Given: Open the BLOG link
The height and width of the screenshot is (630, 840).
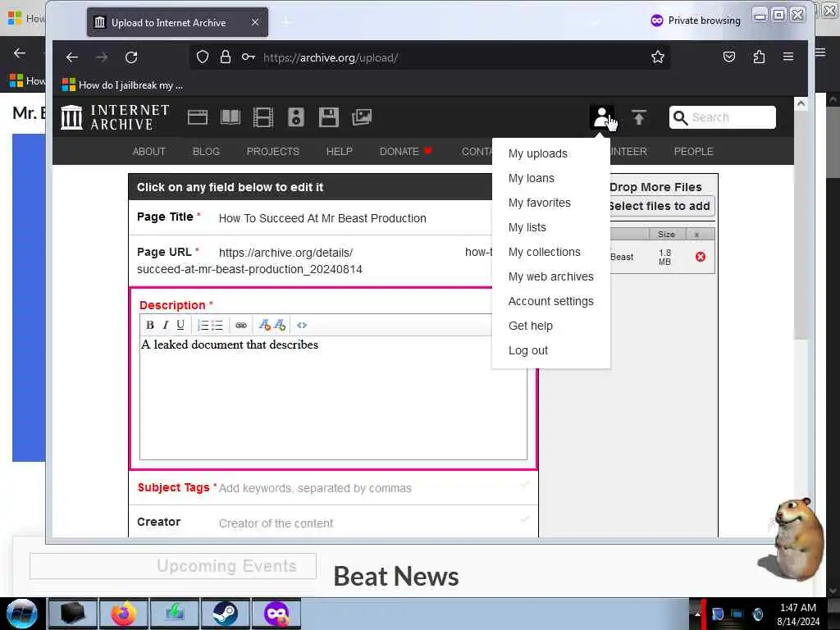Looking at the screenshot, I should 206,152.
